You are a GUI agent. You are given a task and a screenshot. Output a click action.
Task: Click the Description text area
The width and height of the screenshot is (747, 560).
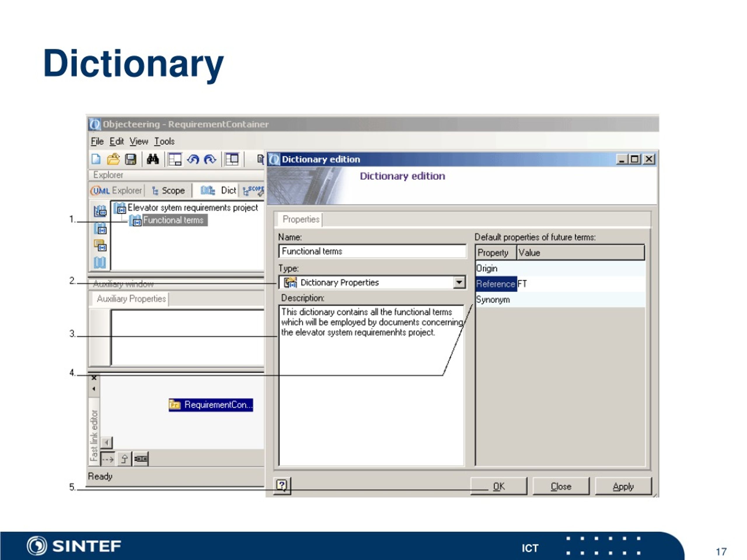[x=371, y=385]
